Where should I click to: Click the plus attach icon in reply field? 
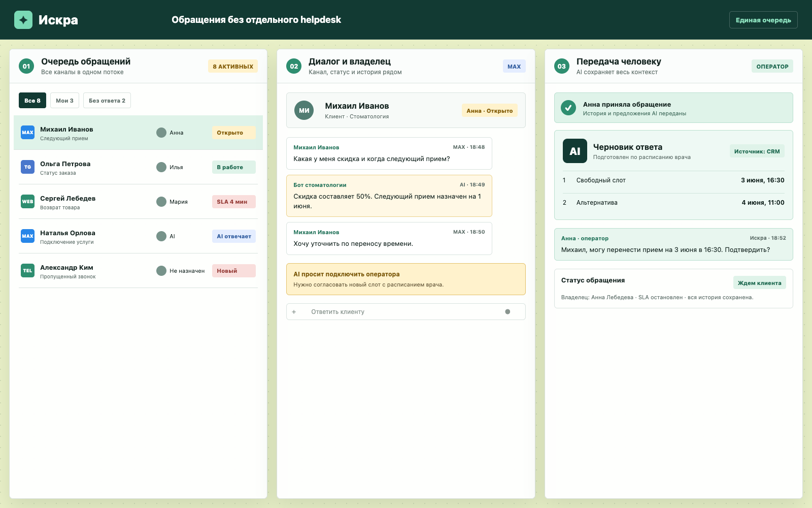coord(294,312)
